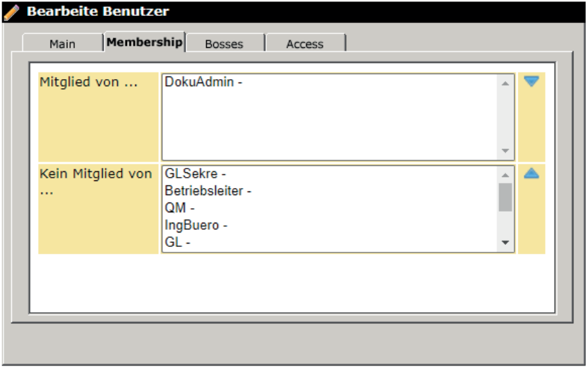This screenshot has width=588, height=367.
Task: Click the GL group entry
Action: point(177,242)
